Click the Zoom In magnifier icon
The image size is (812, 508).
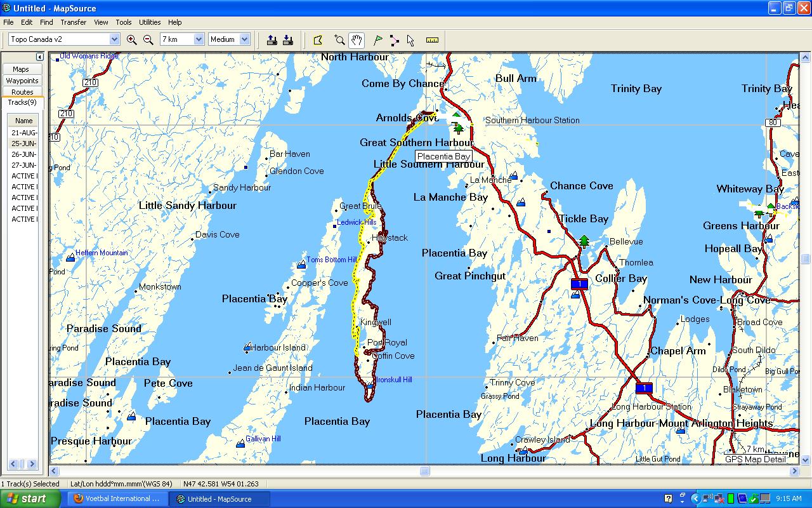[132, 39]
